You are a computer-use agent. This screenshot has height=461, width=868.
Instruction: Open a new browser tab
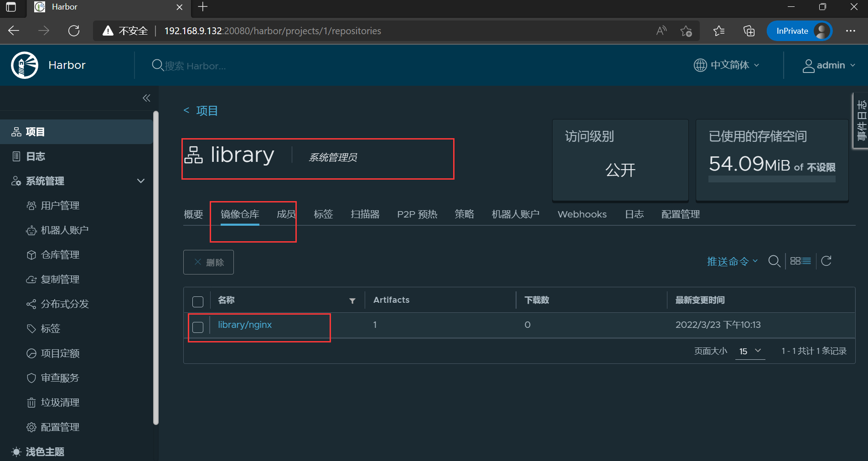[203, 7]
